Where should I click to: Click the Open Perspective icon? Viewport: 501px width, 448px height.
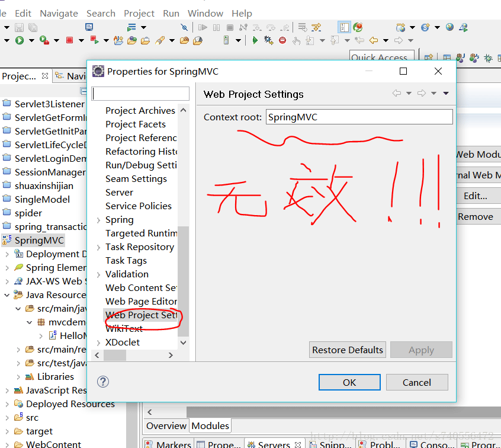(429, 57)
